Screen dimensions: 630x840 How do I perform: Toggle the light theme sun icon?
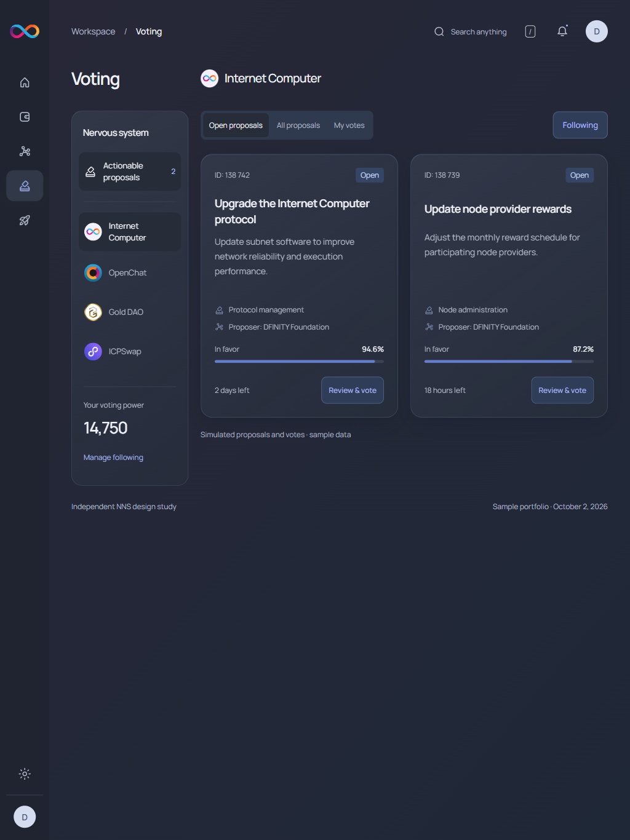click(x=25, y=774)
